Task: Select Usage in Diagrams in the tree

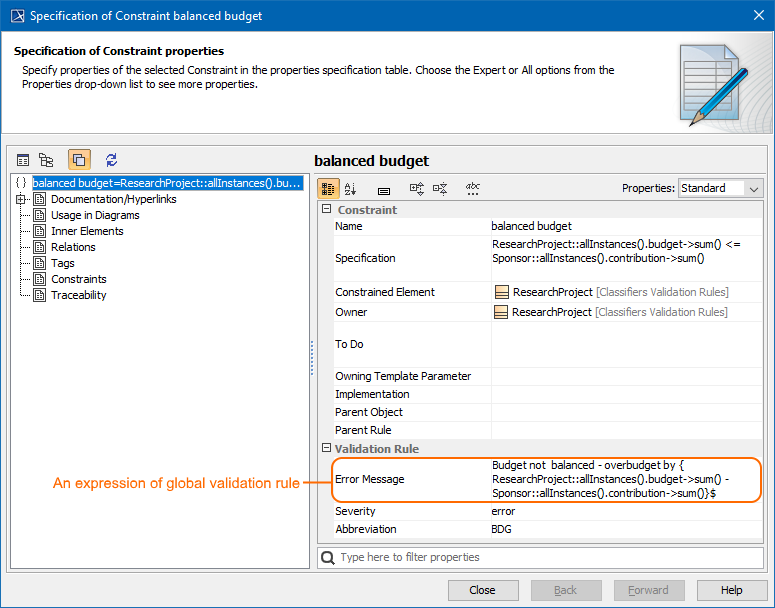Action: [x=95, y=215]
